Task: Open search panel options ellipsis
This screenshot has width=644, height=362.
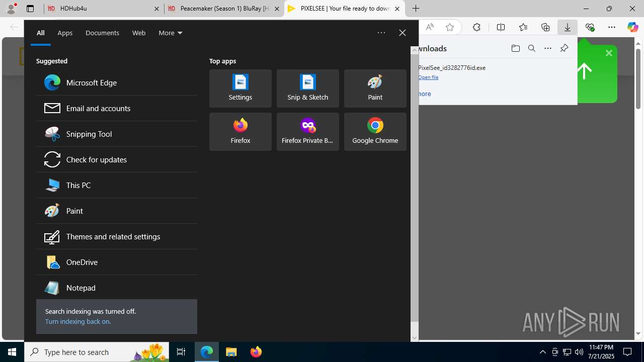Action: 381,33
